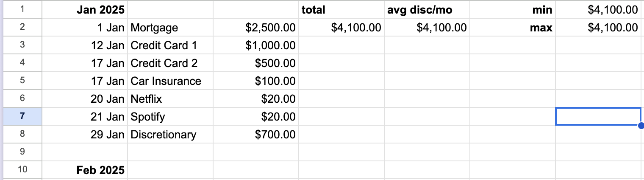644x180 pixels.
Task: Select the Discretionary cell
Action: point(170,135)
